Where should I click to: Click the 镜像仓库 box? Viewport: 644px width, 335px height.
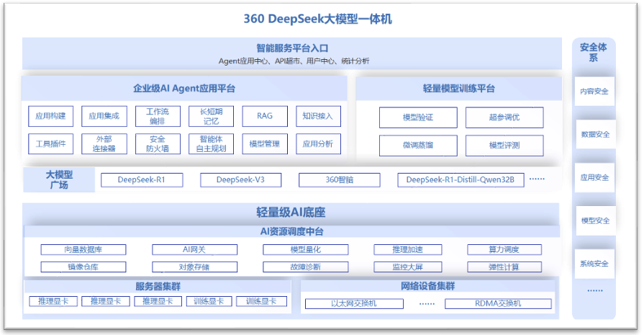(x=83, y=267)
